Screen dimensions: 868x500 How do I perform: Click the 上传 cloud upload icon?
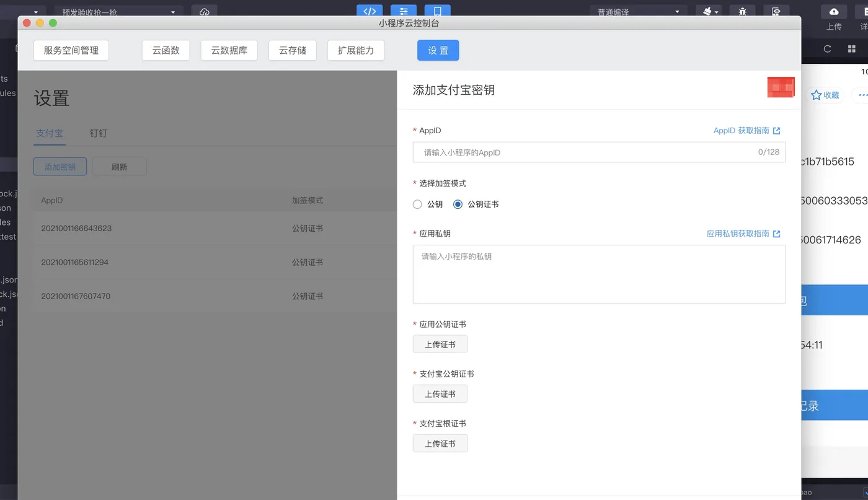pos(834,12)
